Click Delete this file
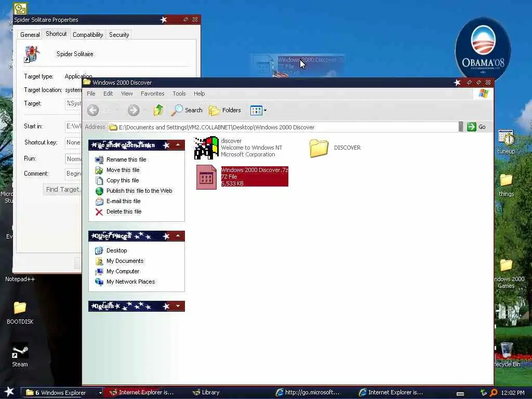This screenshot has height=399, width=532. point(124,212)
